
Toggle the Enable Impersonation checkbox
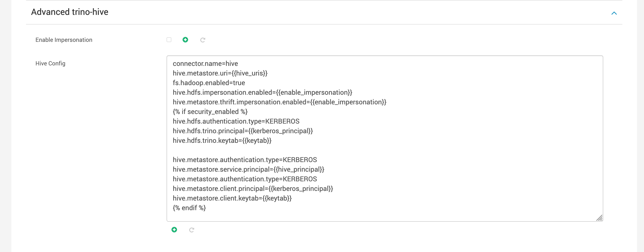click(169, 40)
